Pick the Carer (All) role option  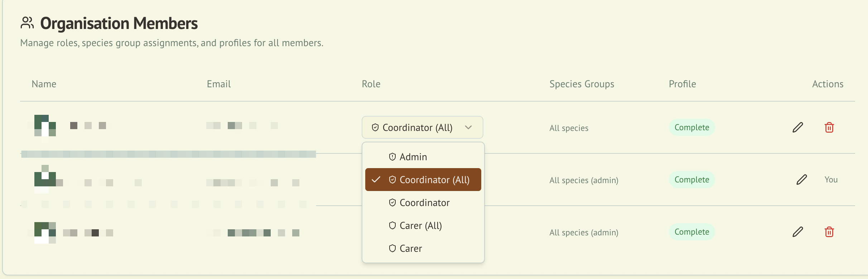point(420,225)
